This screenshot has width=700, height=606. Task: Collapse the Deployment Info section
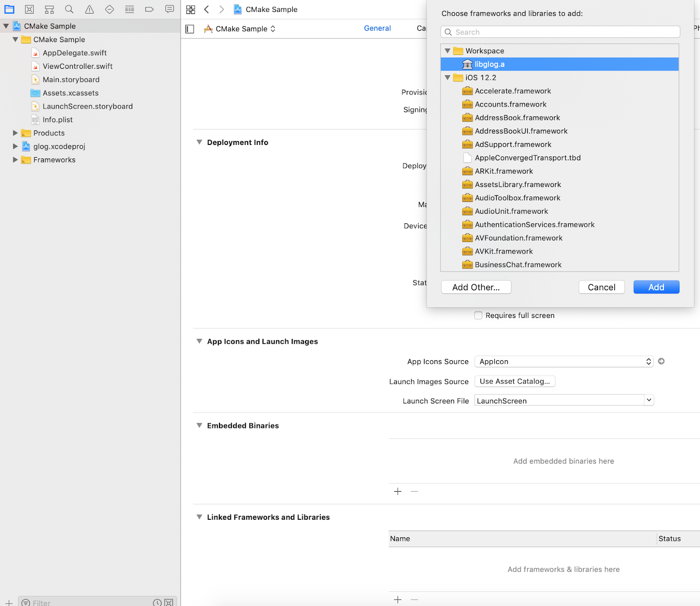(x=199, y=142)
